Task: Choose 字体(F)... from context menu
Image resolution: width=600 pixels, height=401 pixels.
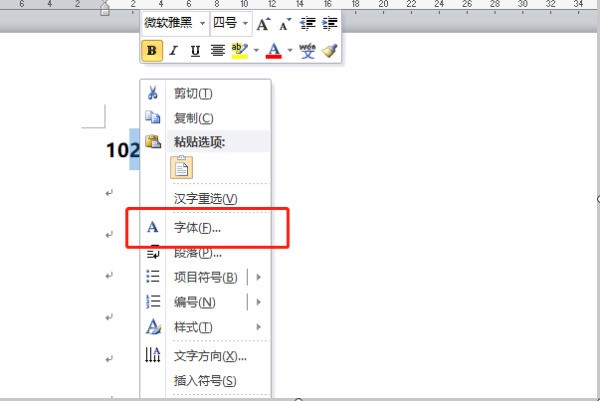Action: click(x=197, y=228)
